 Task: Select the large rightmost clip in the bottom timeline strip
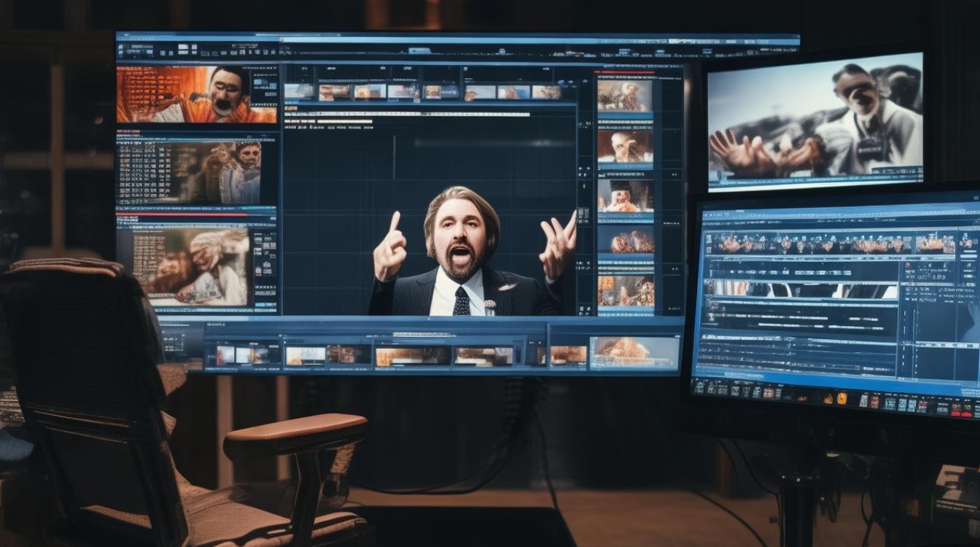tap(634, 352)
